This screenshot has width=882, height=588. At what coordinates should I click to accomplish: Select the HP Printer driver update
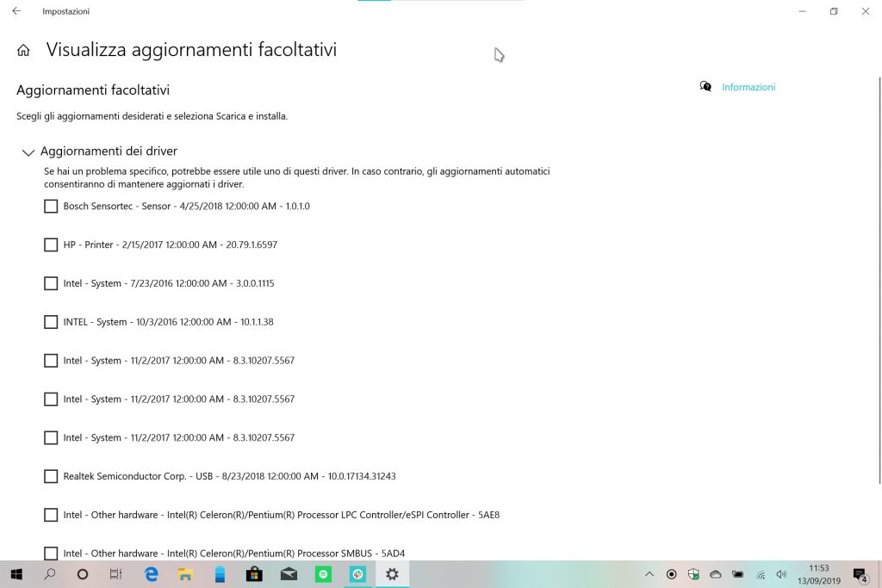point(50,244)
